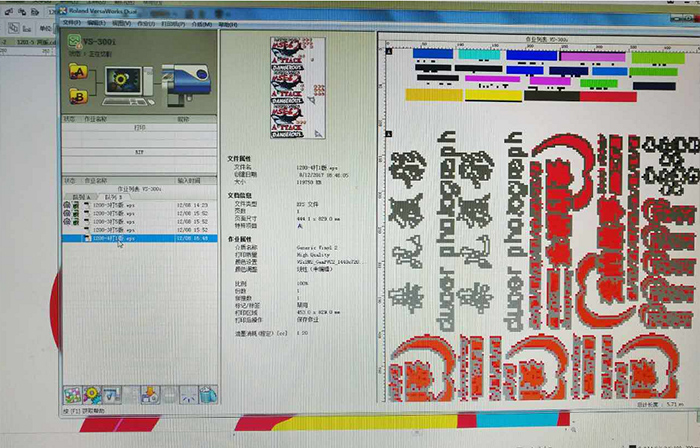This screenshot has width=700, height=448.
Task: Open the 帮助(H) menu
Action: [228, 25]
